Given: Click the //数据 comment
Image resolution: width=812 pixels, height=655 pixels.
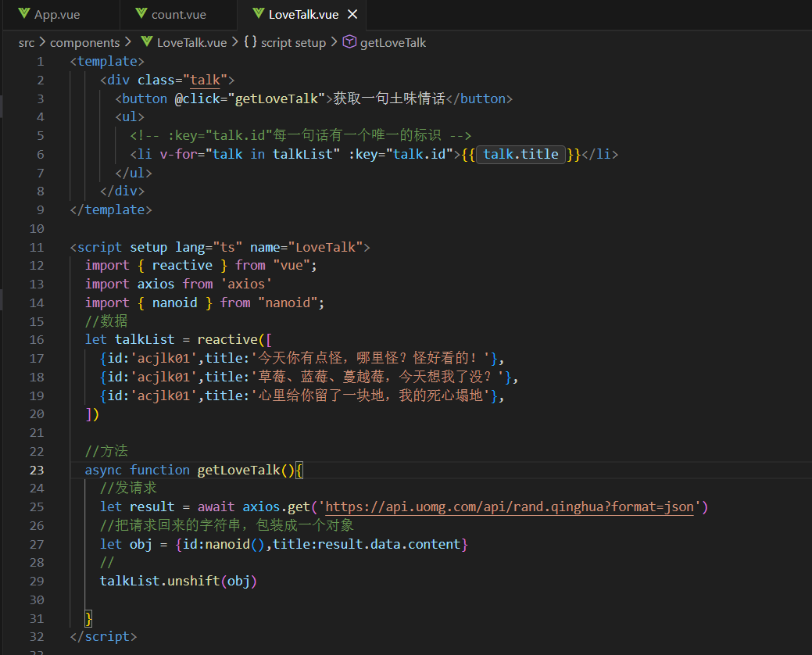Looking at the screenshot, I should pos(106,321).
